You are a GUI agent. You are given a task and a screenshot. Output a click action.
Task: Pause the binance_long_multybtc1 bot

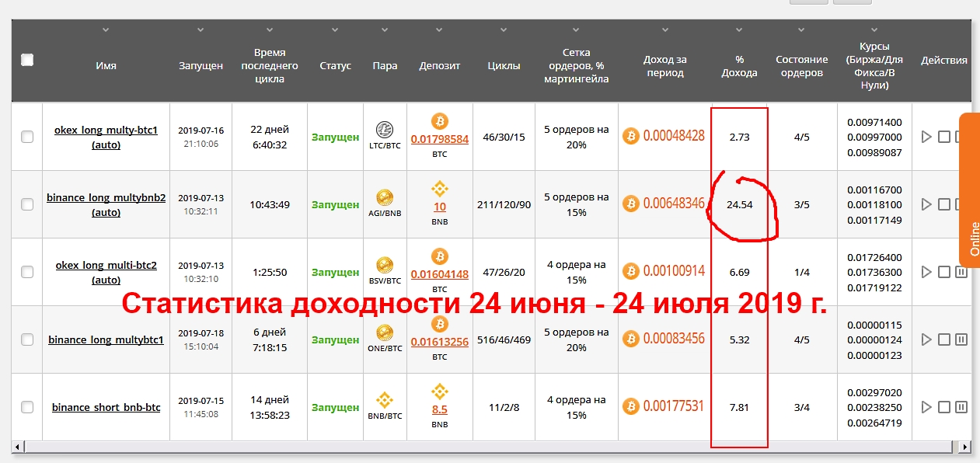[961, 339]
